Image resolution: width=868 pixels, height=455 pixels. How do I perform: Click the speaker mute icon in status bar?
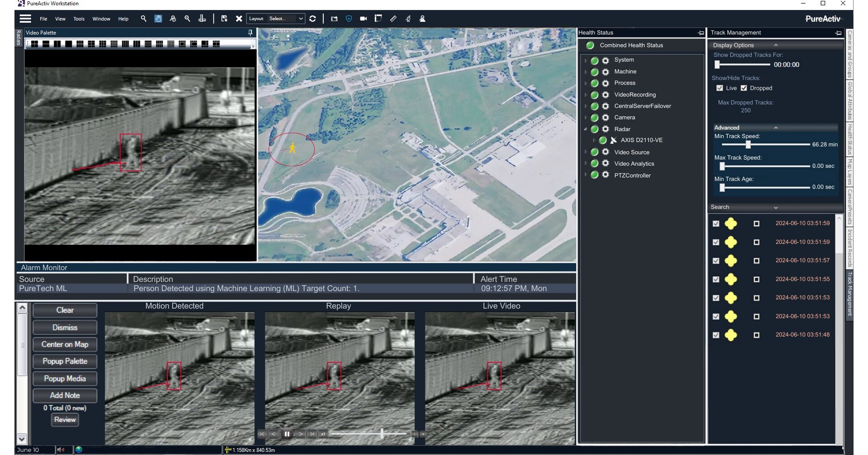pos(61,450)
